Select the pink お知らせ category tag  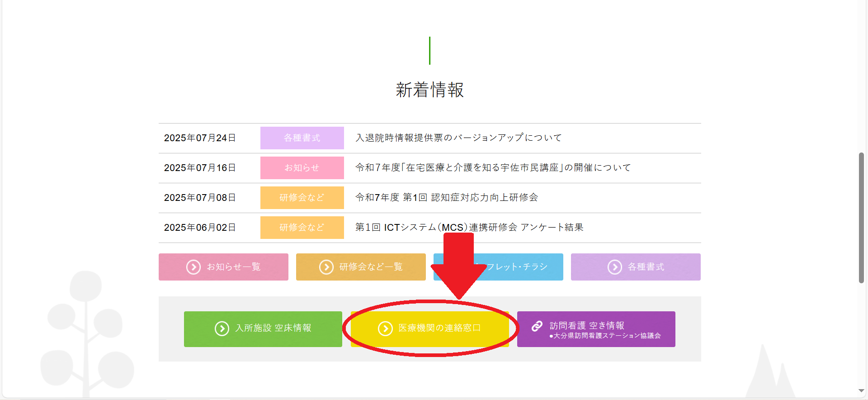coord(302,168)
